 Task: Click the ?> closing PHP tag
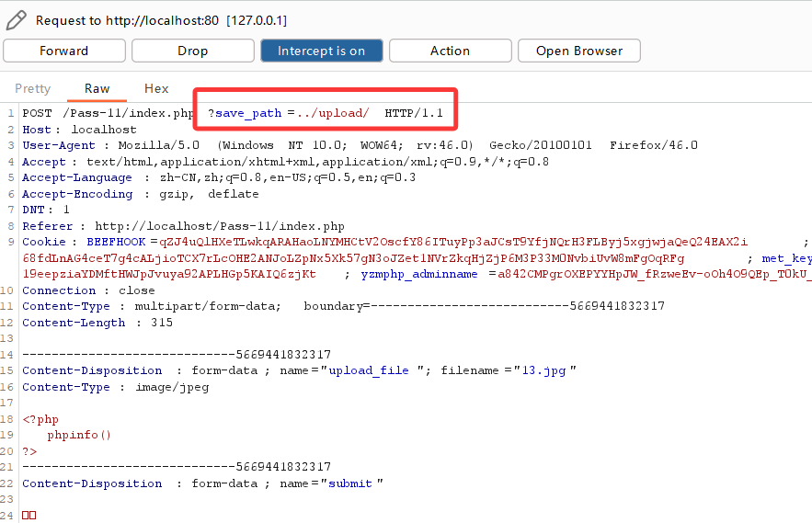(29, 451)
